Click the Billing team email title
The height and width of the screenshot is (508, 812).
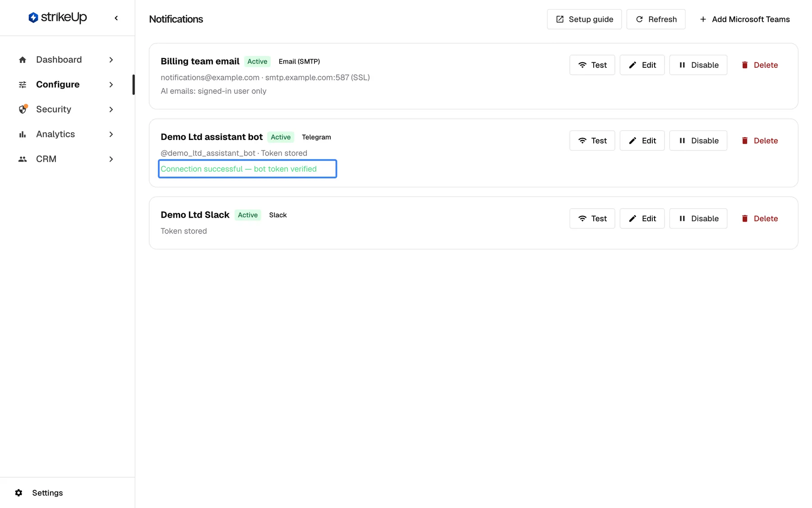[x=200, y=61]
